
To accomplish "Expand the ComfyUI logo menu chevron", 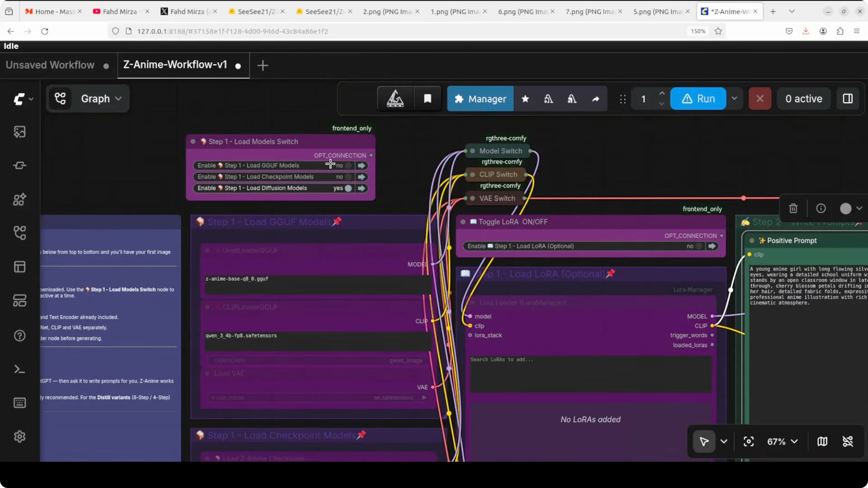I will pyautogui.click(x=31, y=99).
